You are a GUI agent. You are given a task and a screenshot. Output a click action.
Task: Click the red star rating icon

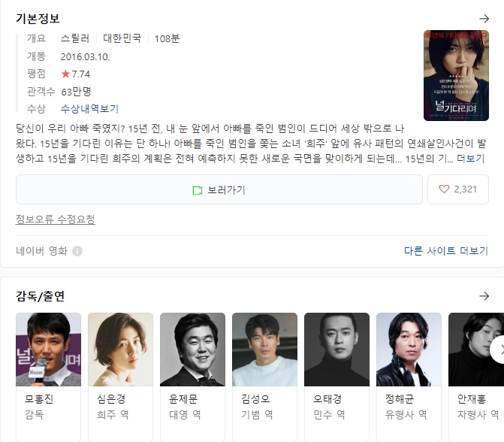[65, 74]
